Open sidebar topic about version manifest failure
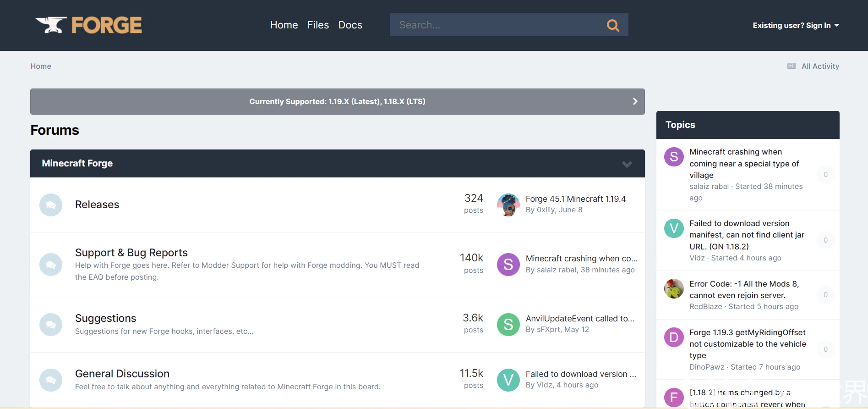The image size is (868, 409). click(747, 235)
